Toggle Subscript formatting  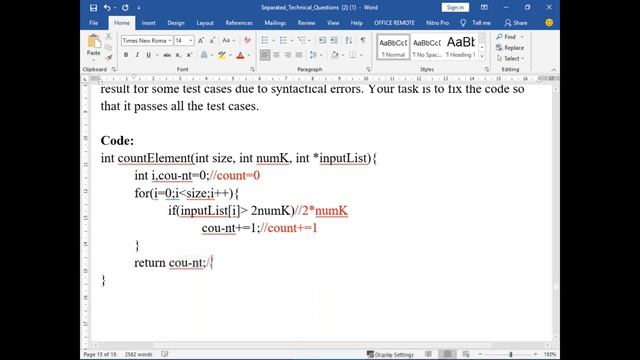178,55
